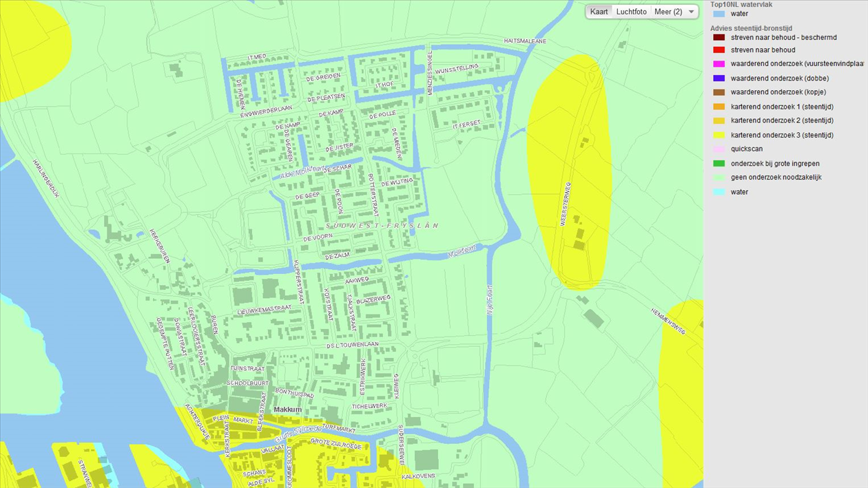The height and width of the screenshot is (488, 868).
Task: Click the Súdwest-Fryslân municipality label
Action: (x=382, y=226)
